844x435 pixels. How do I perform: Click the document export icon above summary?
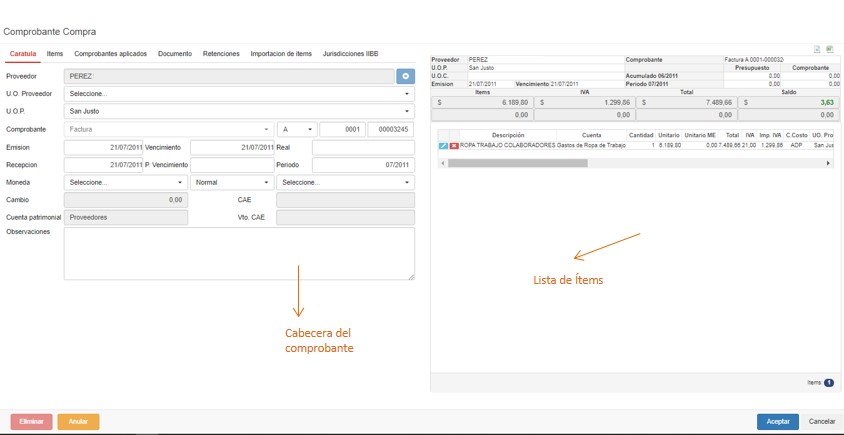click(x=817, y=49)
